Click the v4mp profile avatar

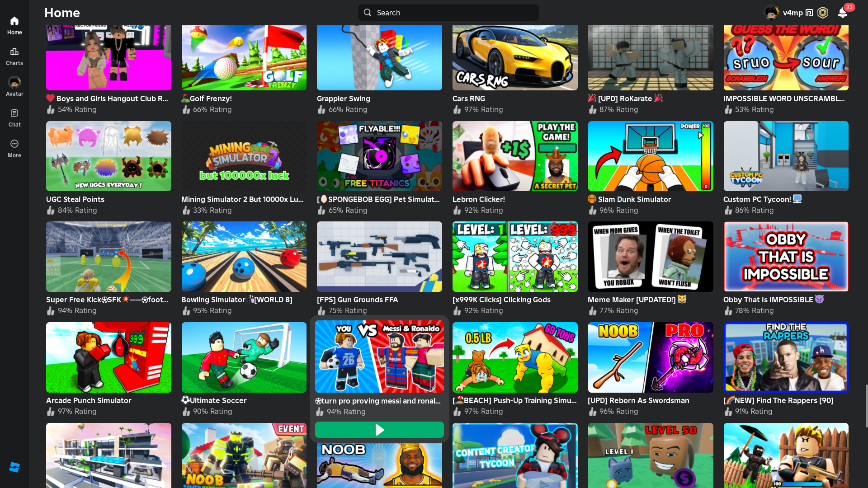pos(771,13)
